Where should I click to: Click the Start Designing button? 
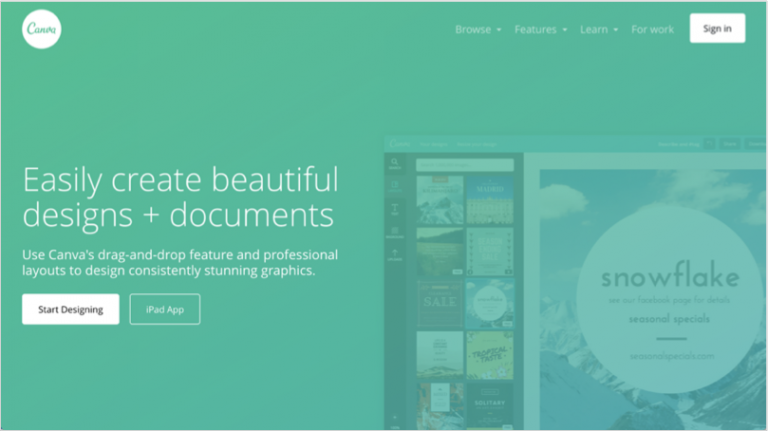tap(71, 309)
